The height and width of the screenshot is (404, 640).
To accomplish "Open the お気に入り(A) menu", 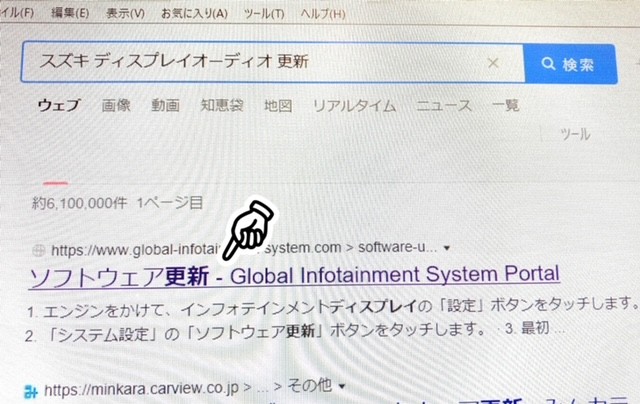I will [194, 14].
